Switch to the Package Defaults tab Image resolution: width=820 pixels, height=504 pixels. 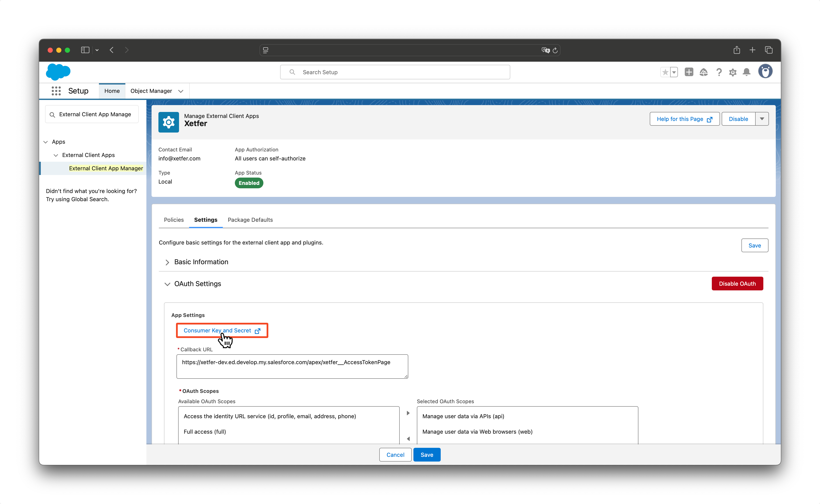tap(250, 220)
